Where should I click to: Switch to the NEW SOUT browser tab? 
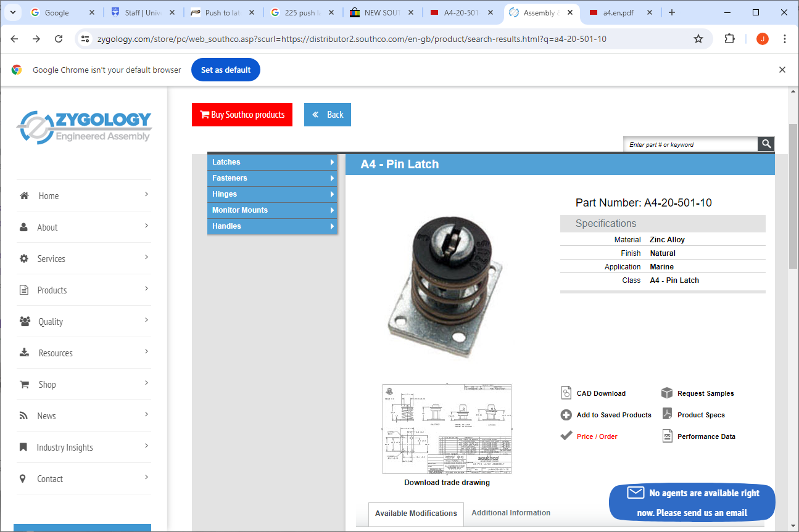point(383,12)
